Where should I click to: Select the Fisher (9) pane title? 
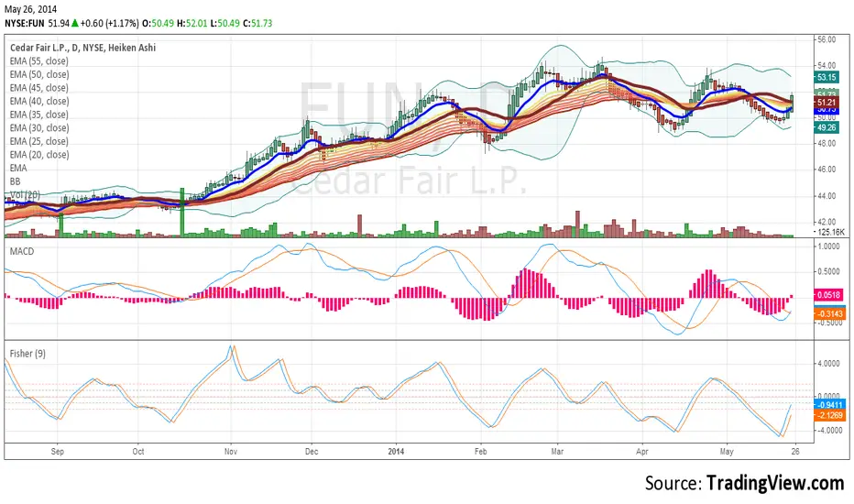[x=27, y=354]
